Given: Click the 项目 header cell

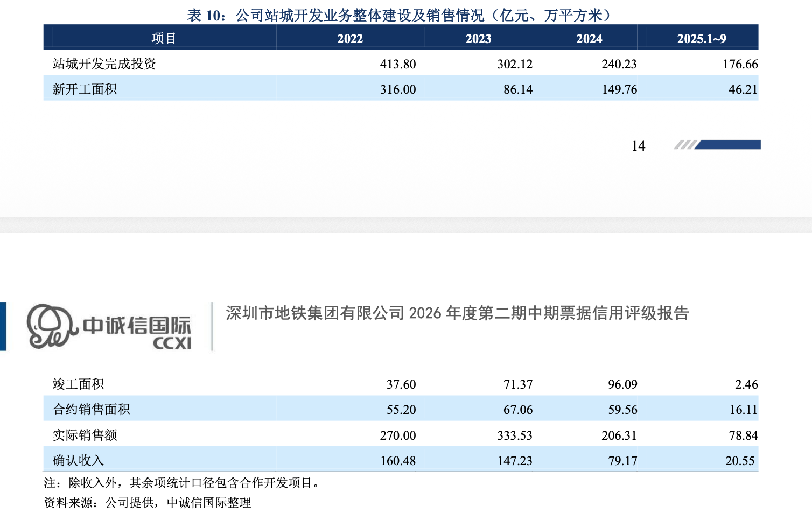Looking at the screenshot, I should click(x=164, y=39).
